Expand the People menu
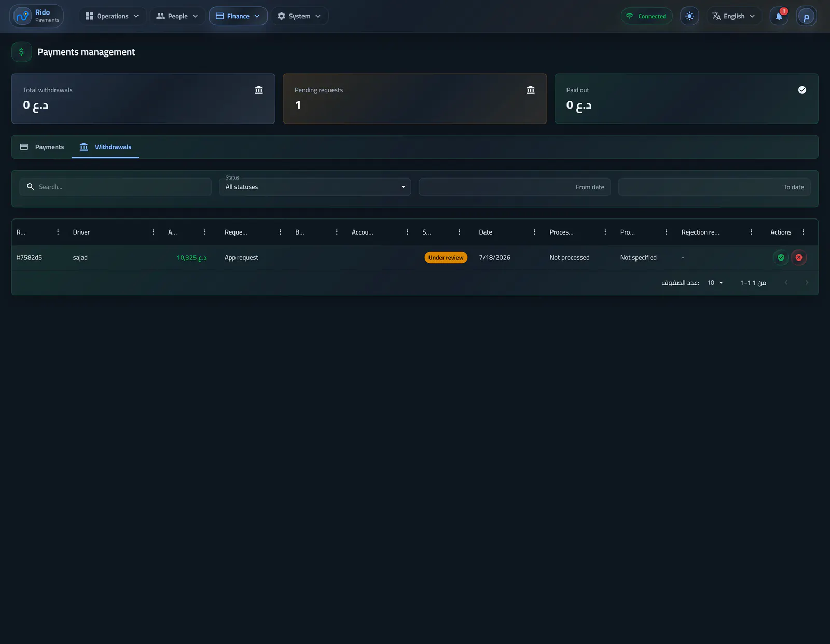 177,16
